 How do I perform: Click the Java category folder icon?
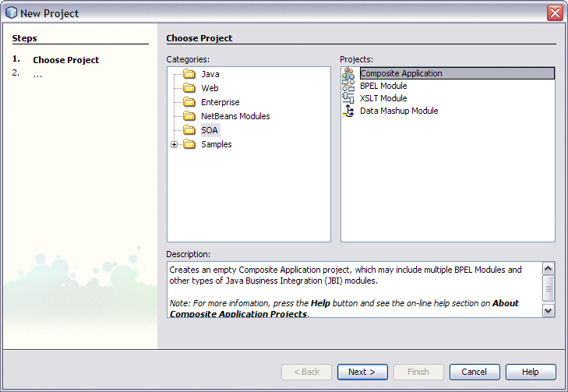tap(189, 74)
